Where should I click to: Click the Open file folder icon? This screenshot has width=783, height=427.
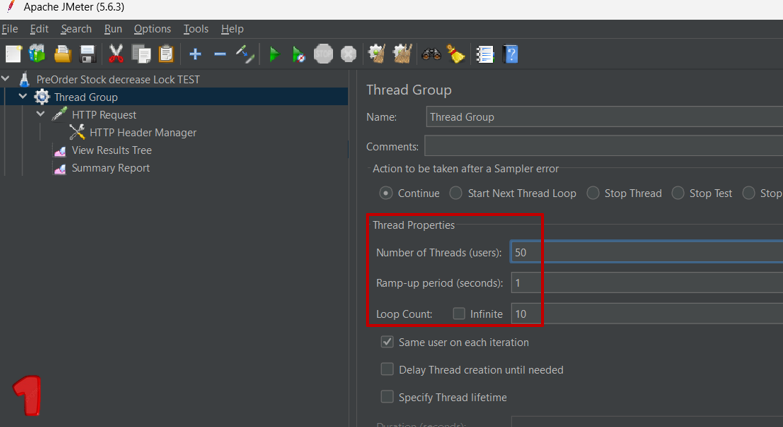[x=63, y=54]
